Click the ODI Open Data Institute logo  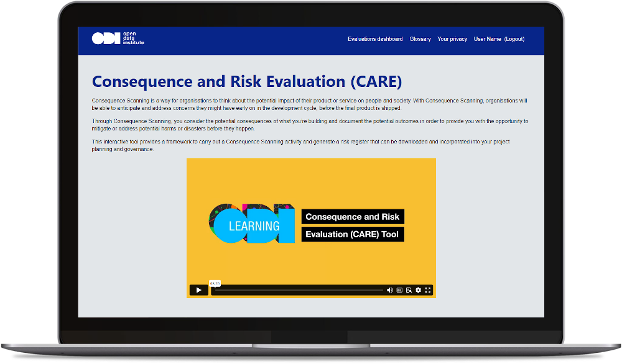[x=118, y=39]
